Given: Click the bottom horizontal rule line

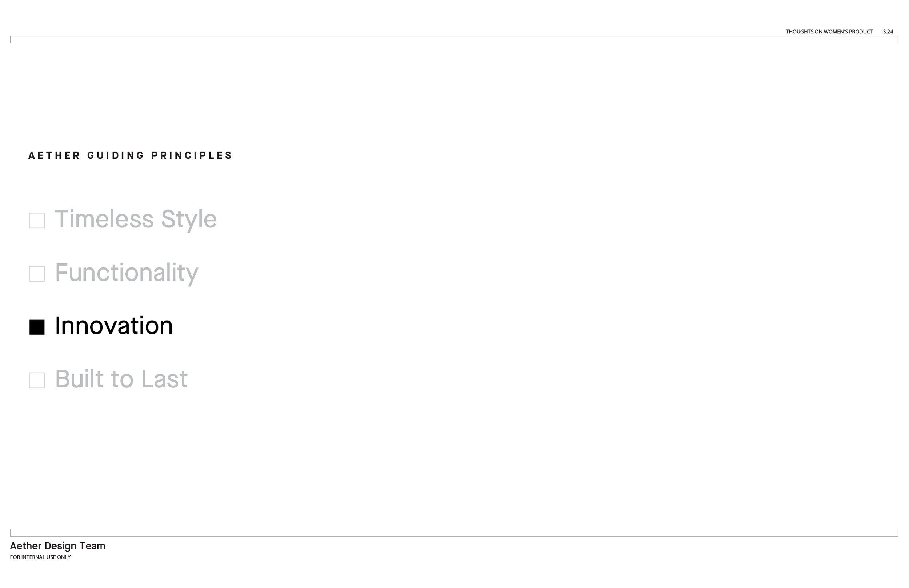Looking at the screenshot, I should pos(454,536).
